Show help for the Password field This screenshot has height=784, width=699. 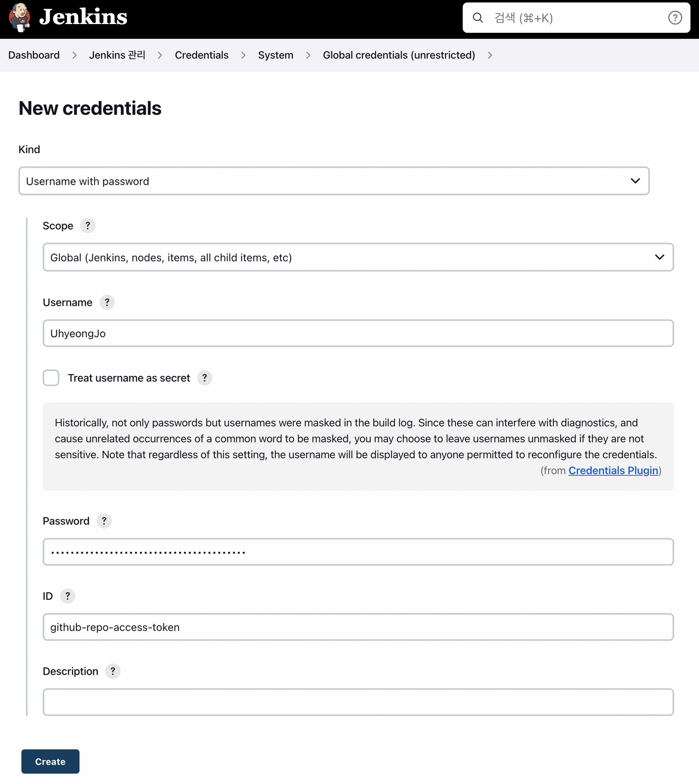tap(104, 521)
